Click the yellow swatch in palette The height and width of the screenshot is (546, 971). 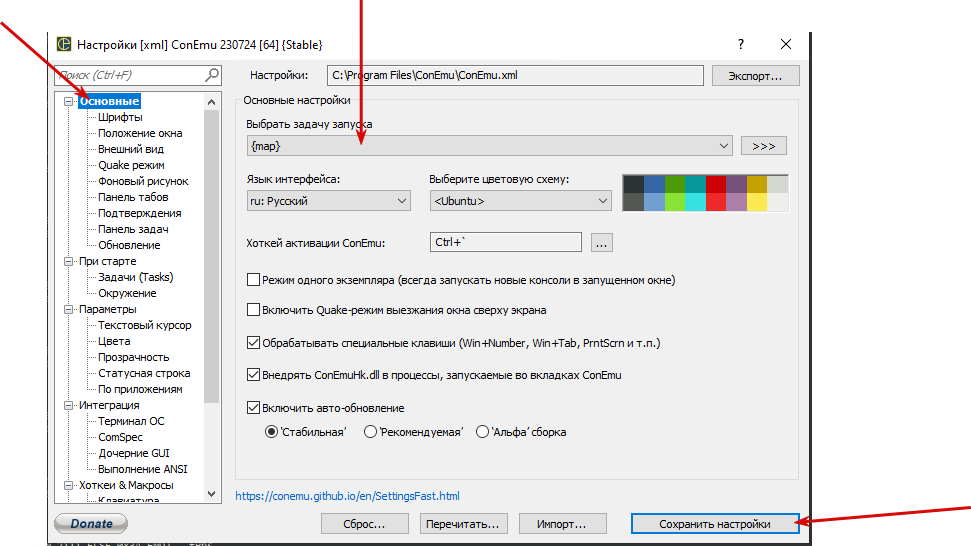pyautogui.click(x=757, y=202)
